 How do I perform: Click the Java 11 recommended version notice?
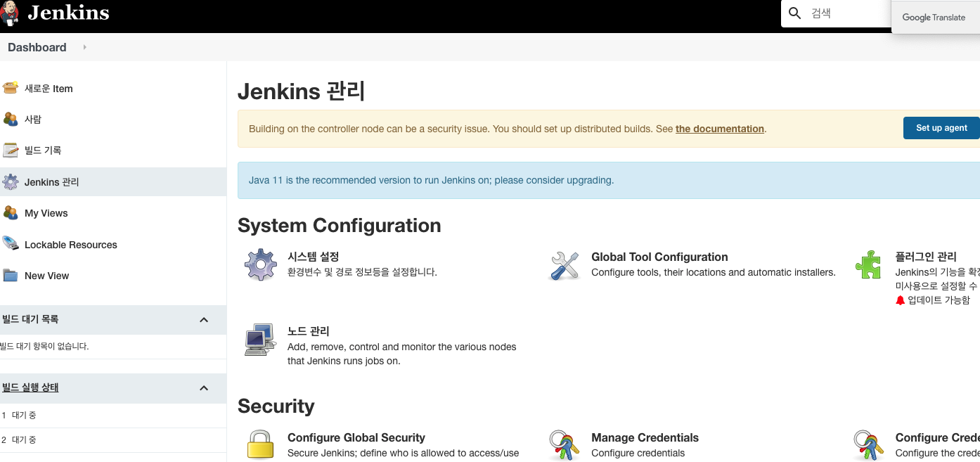click(x=609, y=180)
